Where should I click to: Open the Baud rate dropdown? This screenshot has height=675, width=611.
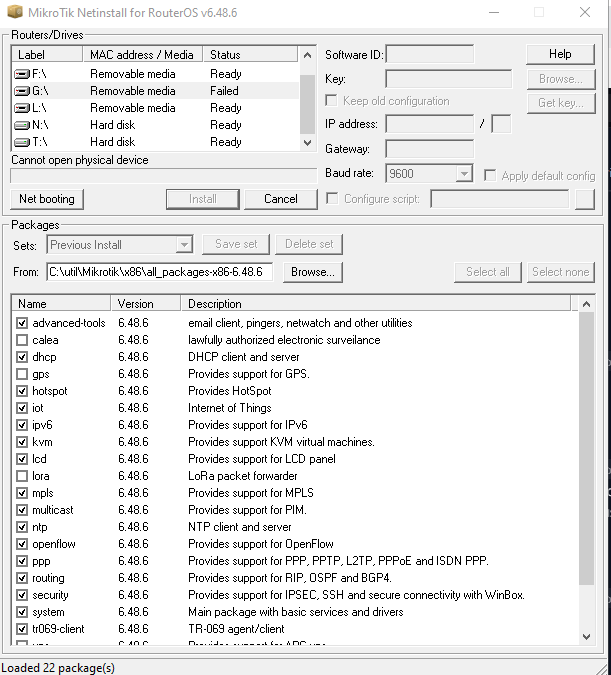464,173
